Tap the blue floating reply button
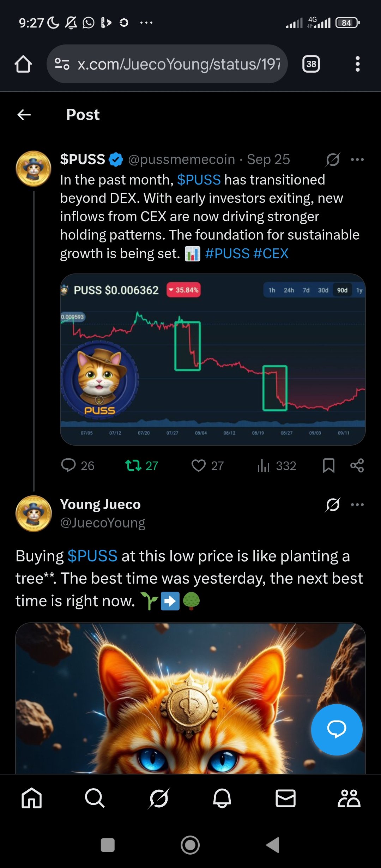 [337, 730]
